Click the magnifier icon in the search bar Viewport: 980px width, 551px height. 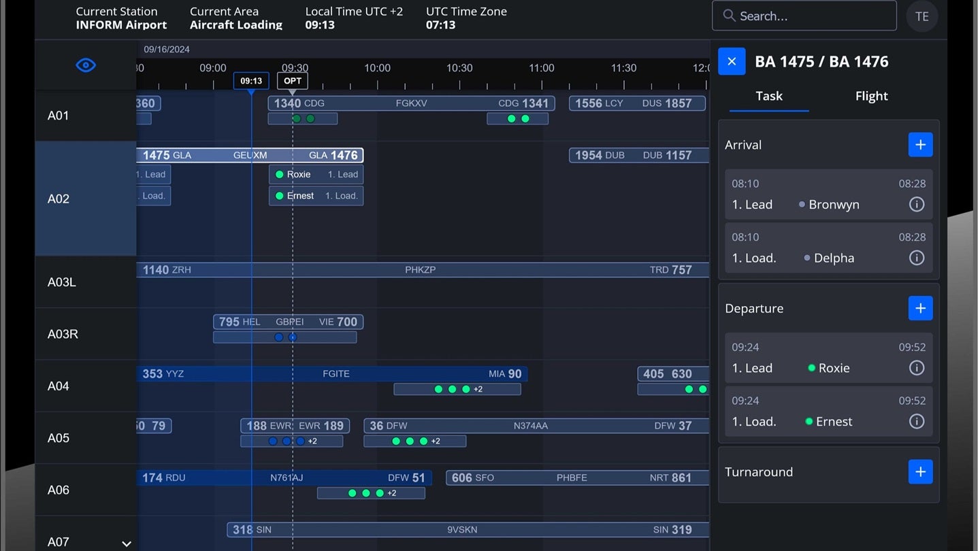pos(728,15)
